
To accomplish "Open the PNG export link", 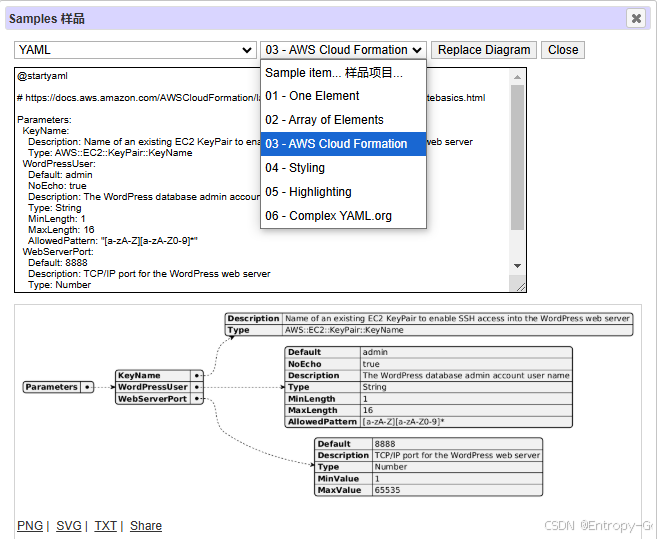I will 30,526.
